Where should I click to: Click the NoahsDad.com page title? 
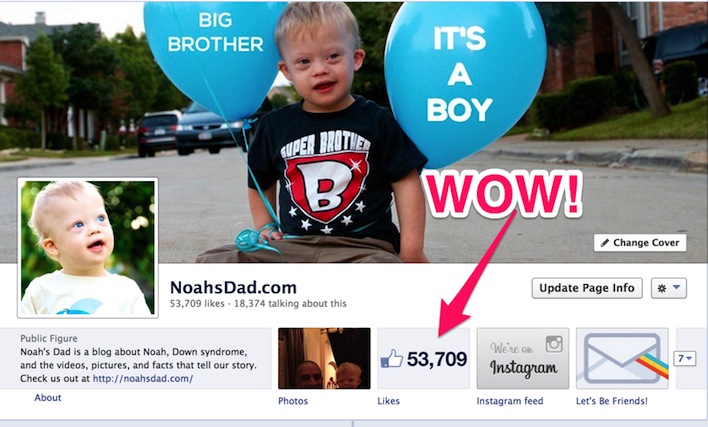point(233,288)
